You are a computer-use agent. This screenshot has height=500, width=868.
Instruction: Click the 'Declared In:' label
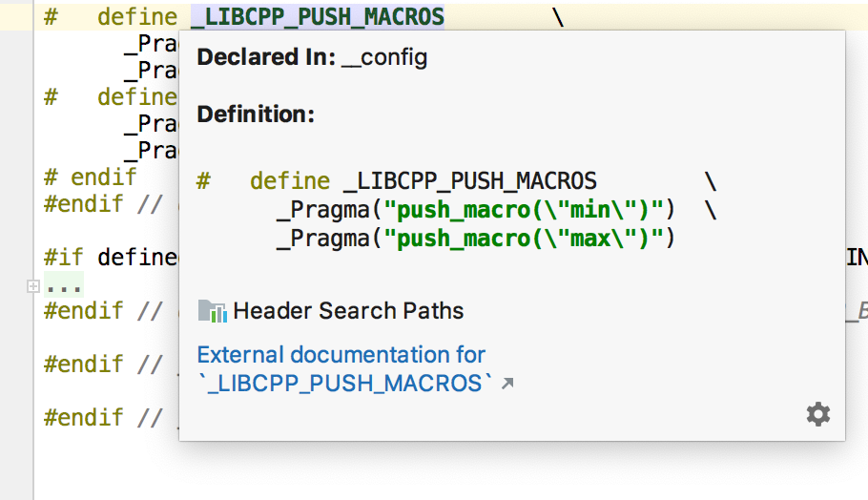265,58
